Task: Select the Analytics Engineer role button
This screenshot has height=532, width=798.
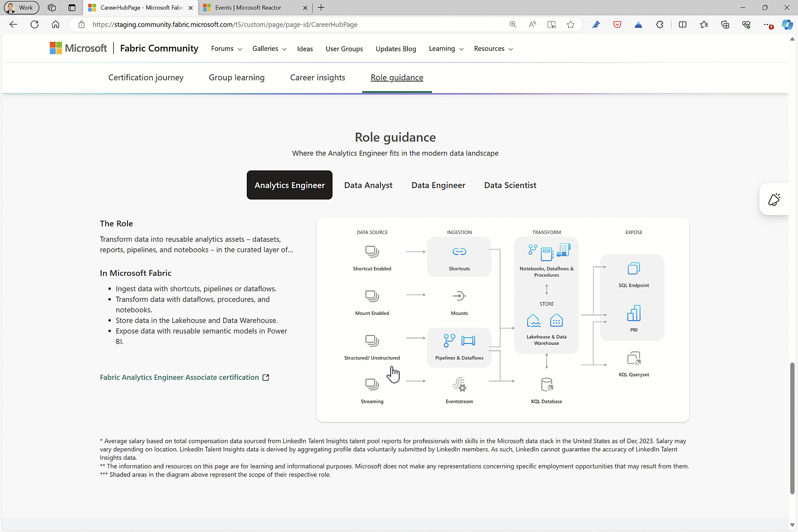Action: click(x=290, y=185)
